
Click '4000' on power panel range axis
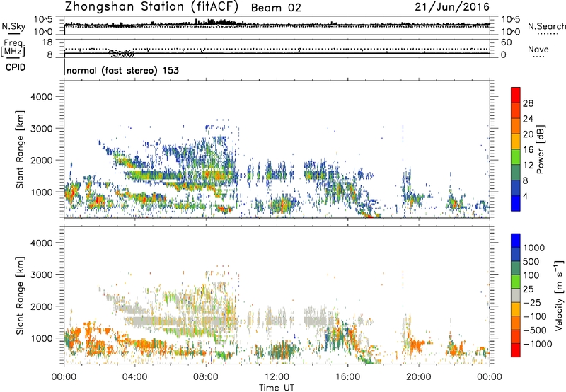tap(41, 97)
